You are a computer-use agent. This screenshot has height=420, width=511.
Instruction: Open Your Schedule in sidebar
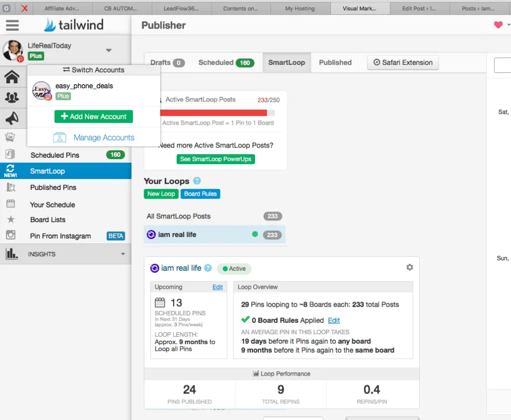click(52, 205)
